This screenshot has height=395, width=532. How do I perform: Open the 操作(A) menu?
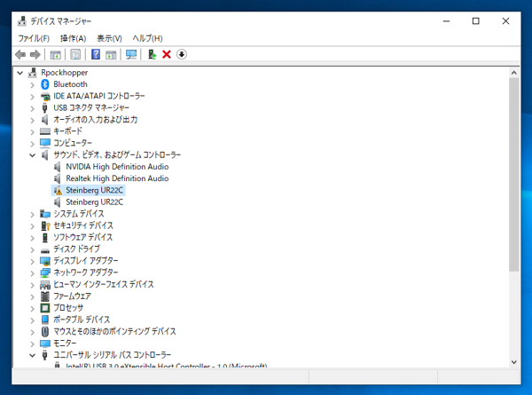click(74, 38)
